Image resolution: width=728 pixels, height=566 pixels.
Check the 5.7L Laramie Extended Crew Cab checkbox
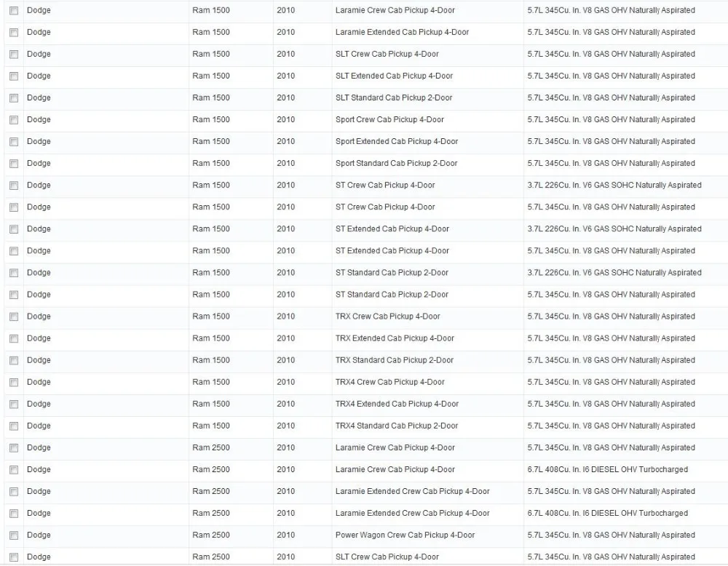(x=14, y=491)
